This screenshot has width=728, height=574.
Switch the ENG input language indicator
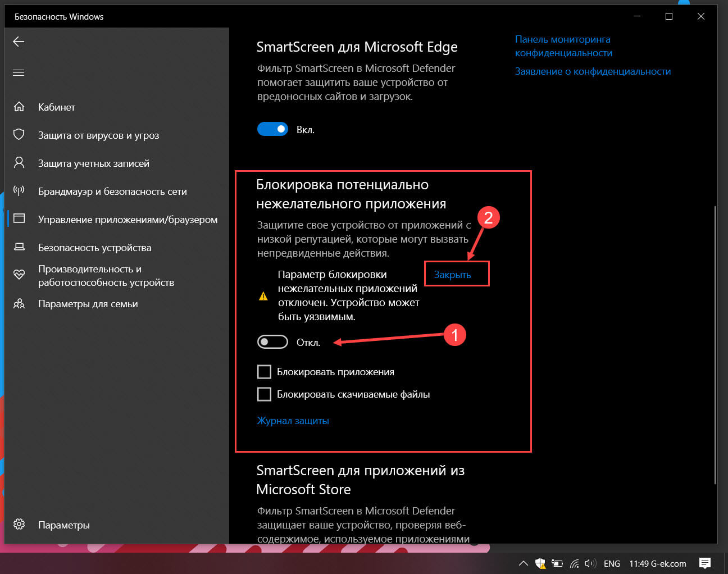point(612,563)
